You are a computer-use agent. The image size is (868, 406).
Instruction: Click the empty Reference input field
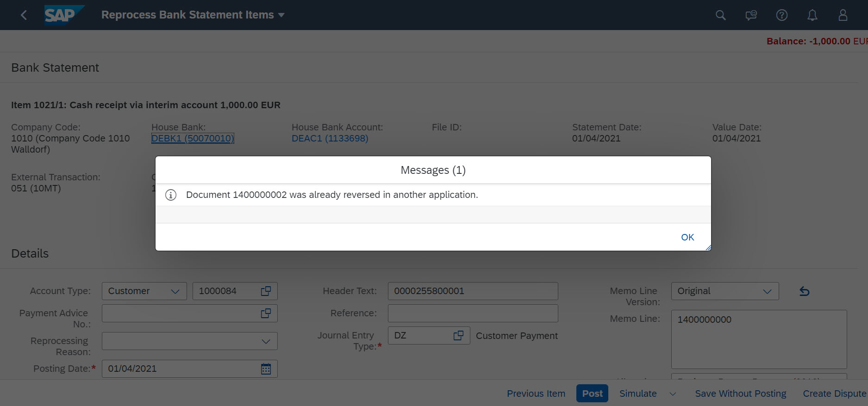pyautogui.click(x=473, y=313)
